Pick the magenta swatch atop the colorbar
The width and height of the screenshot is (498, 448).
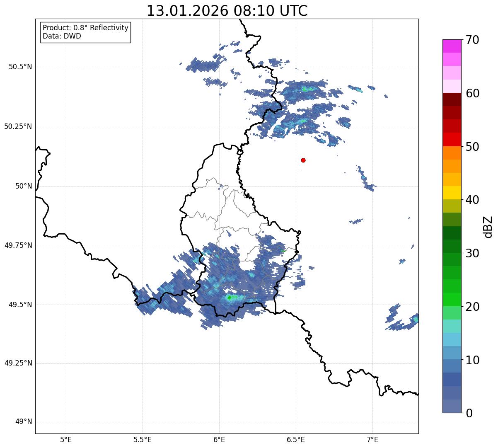(452, 46)
